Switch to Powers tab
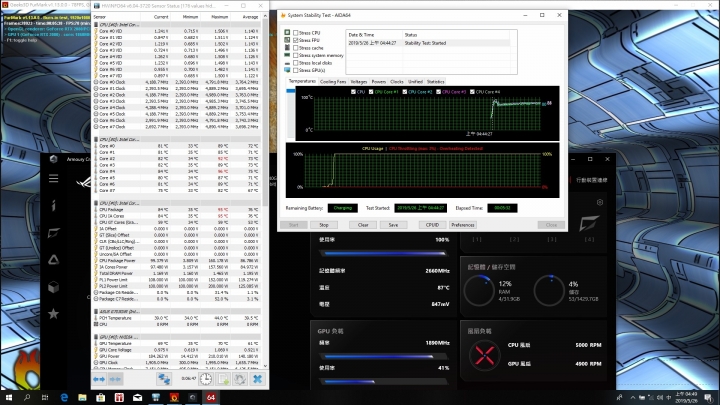The height and width of the screenshot is (405, 720). tap(378, 82)
